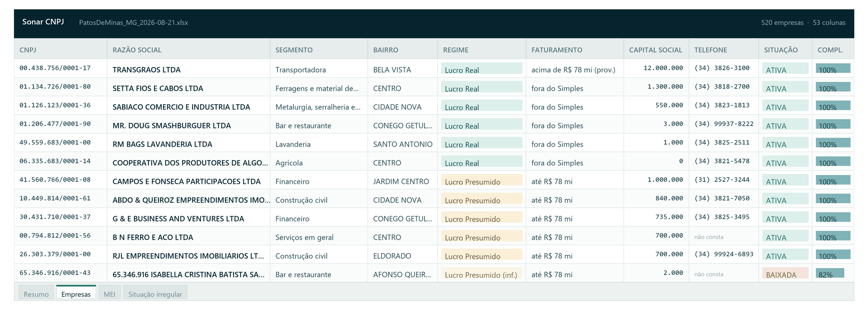Screen dimensions: 868x310
Task: Click capital social value 550.000
Action: click(669, 105)
